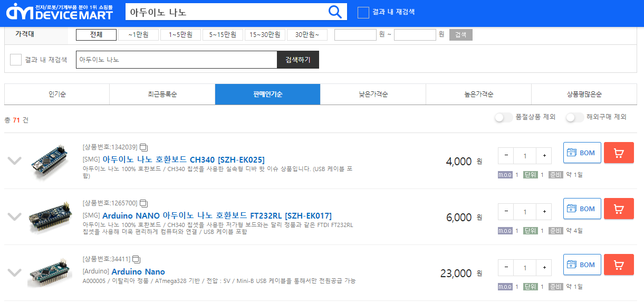Add FT232RL board to BOM
Image resolution: width=644 pixels, height=302 pixels.
[582, 209]
